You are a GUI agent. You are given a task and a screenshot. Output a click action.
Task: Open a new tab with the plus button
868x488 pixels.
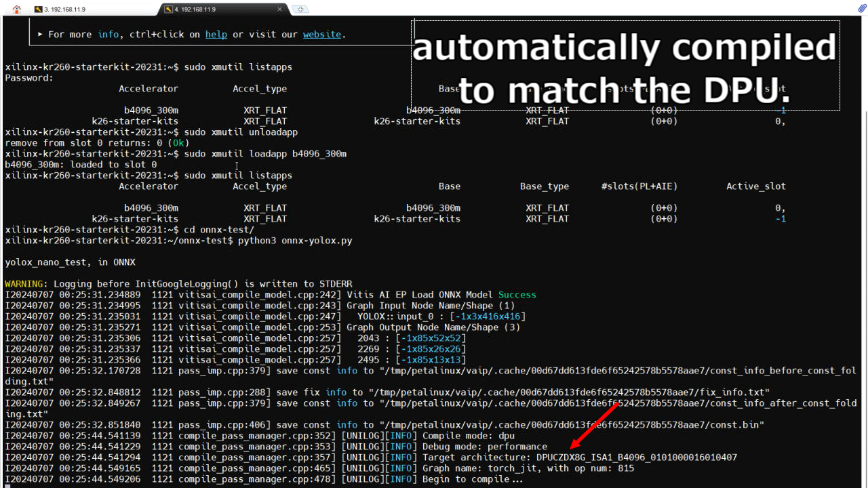299,9
